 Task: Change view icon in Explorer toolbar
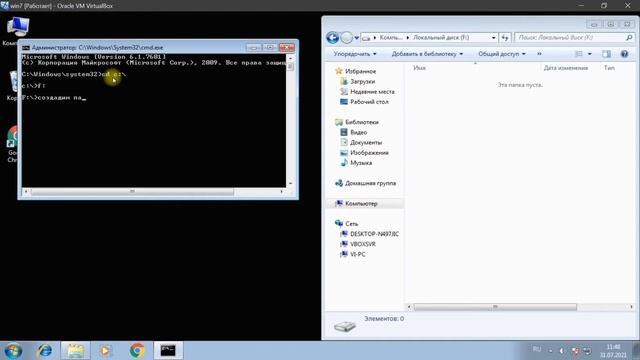click(579, 54)
